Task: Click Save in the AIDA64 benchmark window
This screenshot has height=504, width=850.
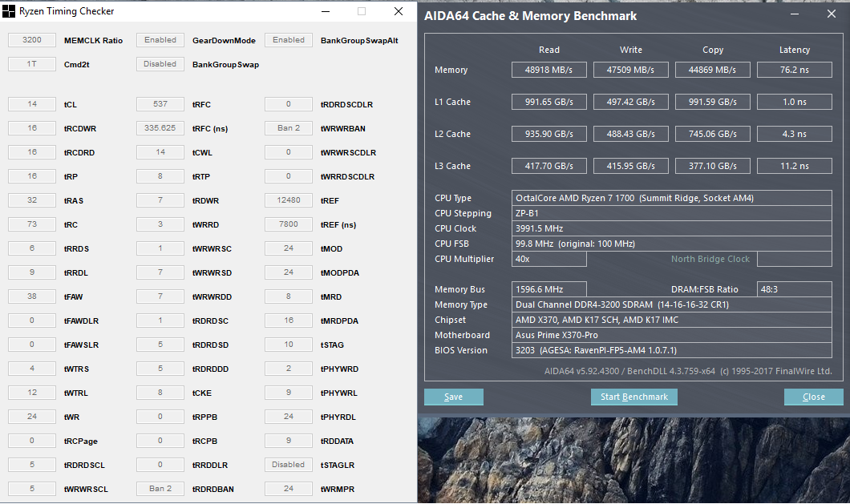Action: [x=454, y=397]
